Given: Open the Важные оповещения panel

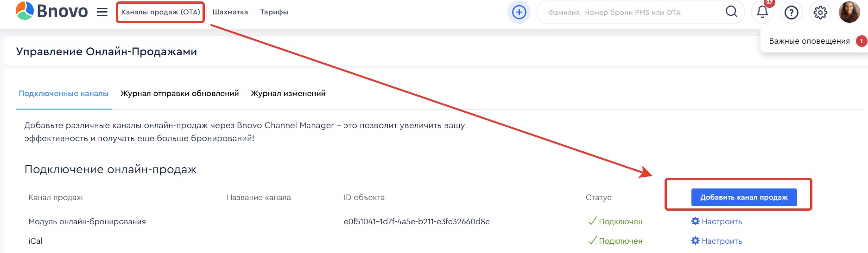Looking at the screenshot, I should pyautogui.click(x=809, y=41).
